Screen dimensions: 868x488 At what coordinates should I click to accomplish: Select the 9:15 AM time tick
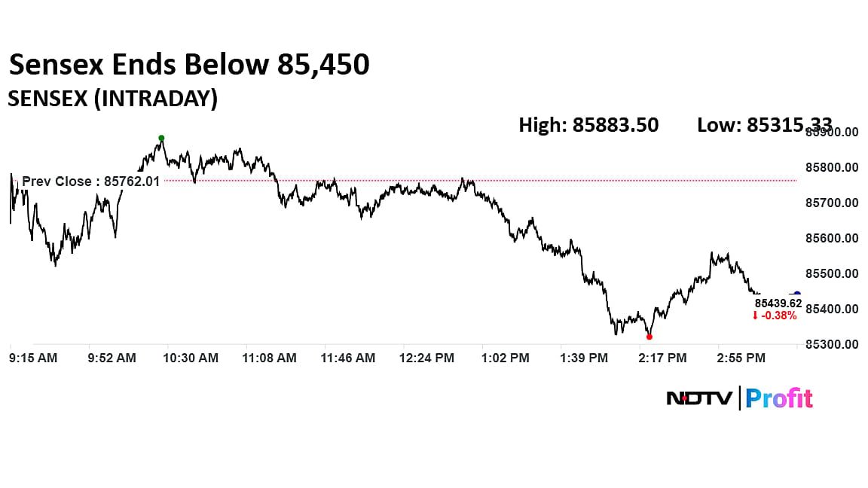33,358
